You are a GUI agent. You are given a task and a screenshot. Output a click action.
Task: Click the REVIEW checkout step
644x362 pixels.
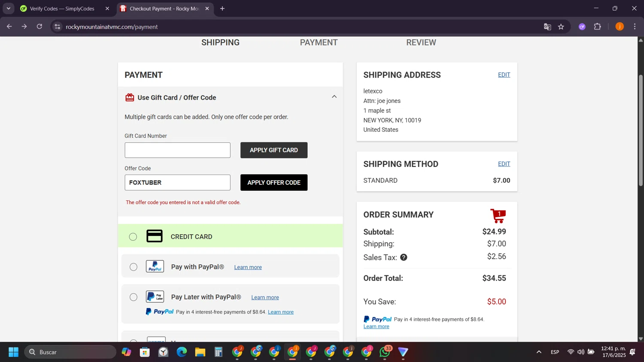coord(421,42)
